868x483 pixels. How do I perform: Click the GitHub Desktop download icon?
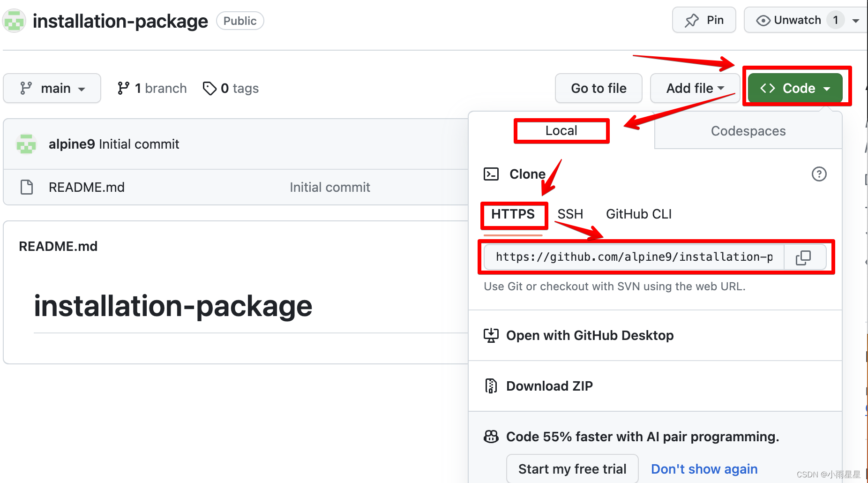(491, 335)
